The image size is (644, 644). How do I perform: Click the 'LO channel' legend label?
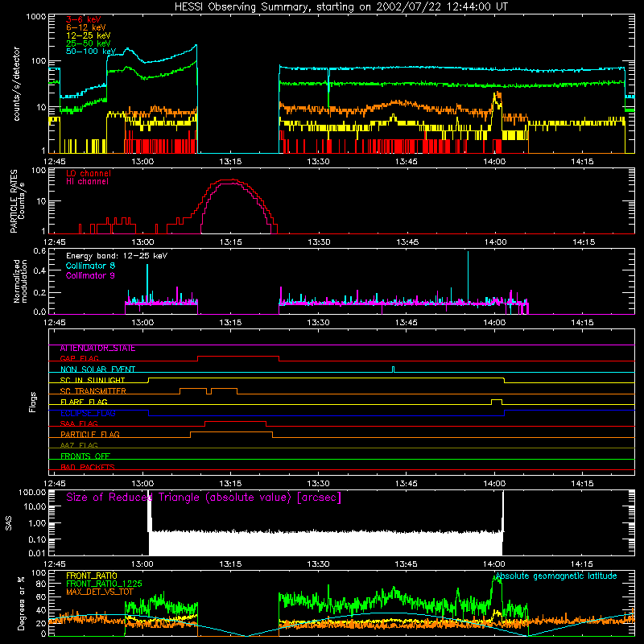(x=89, y=173)
